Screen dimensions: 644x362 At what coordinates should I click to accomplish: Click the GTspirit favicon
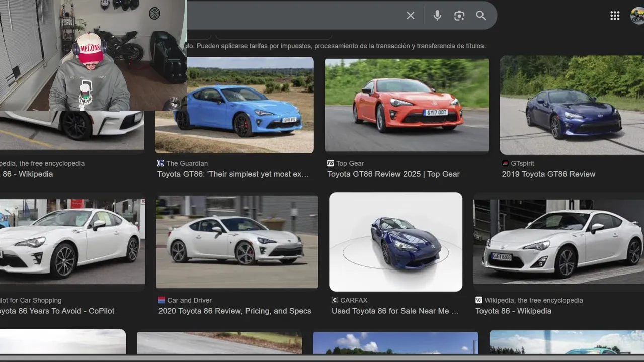[x=505, y=163]
